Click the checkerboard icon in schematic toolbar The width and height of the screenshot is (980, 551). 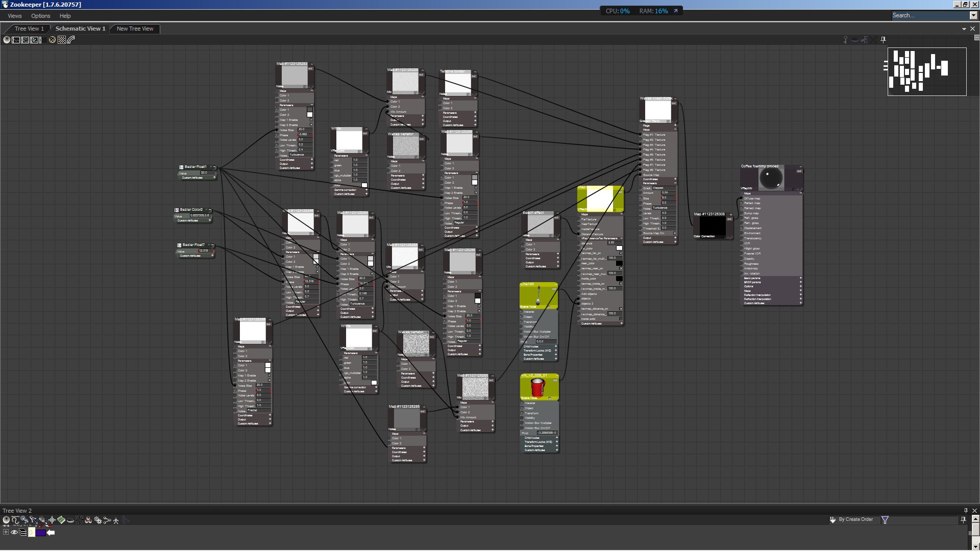pyautogui.click(x=62, y=40)
